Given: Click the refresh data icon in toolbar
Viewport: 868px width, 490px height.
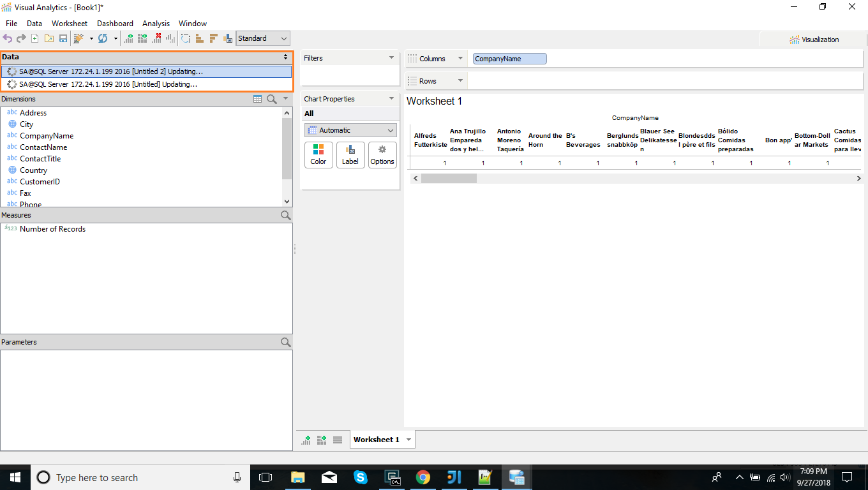Looking at the screenshot, I should (x=103, y=38).
